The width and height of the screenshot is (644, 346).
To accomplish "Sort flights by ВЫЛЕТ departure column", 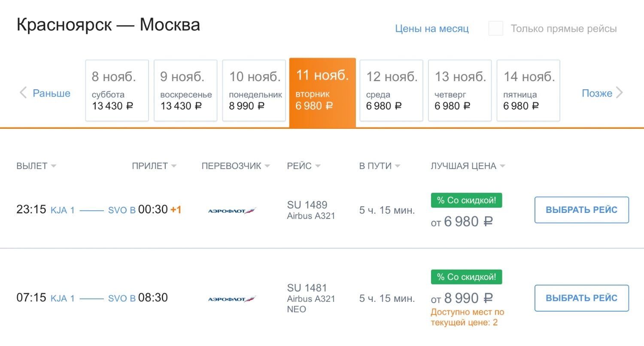I will pos(36,166).
